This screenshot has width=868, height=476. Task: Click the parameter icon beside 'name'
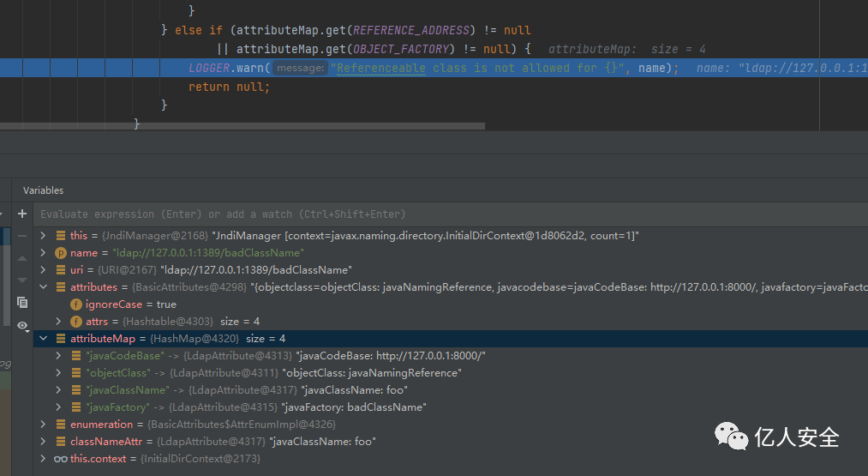pos(60,253)
